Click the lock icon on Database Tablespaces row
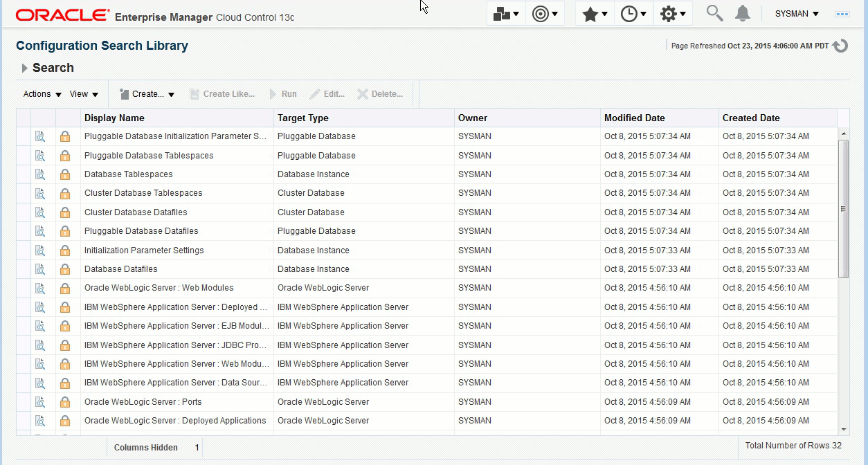 click(64, 174)
